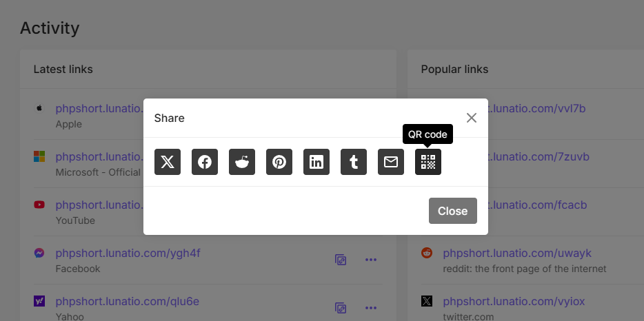This screenshot has width=644, height=321.
Task: Share link on Reddit
Action: coord(242,162)
